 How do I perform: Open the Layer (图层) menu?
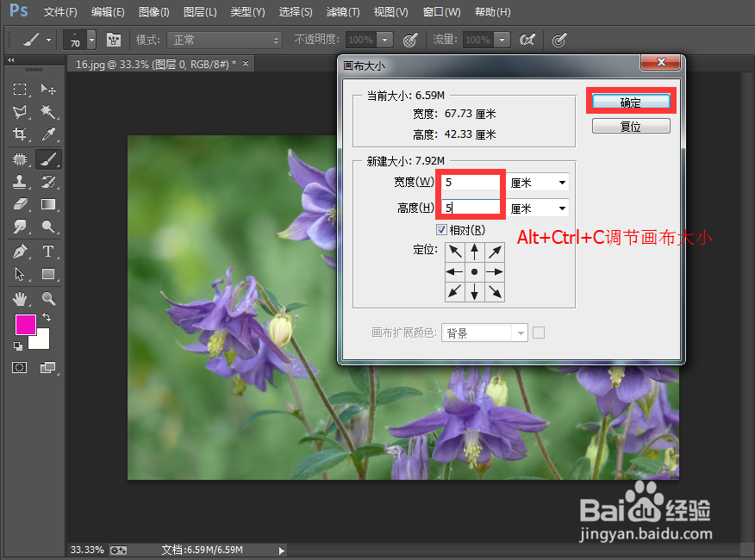200,12
